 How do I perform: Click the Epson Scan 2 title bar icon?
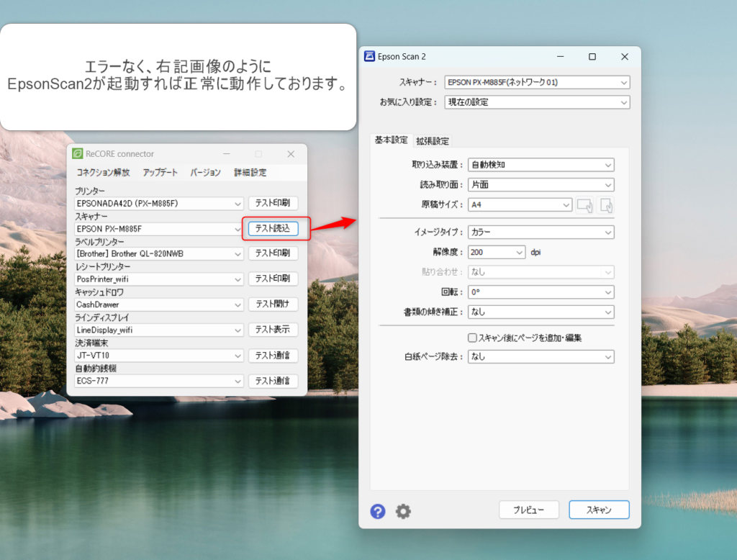coord(369,56)
